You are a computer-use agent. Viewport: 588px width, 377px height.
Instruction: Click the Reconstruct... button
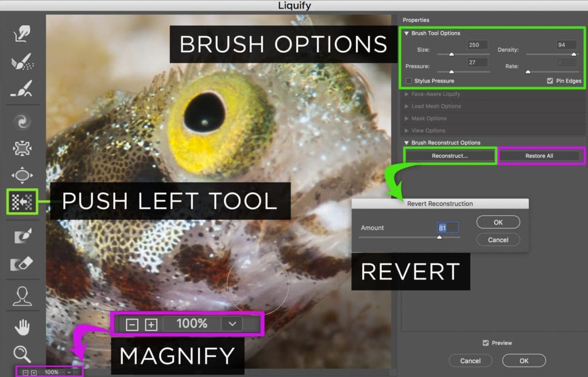click(x=450, y=156)
